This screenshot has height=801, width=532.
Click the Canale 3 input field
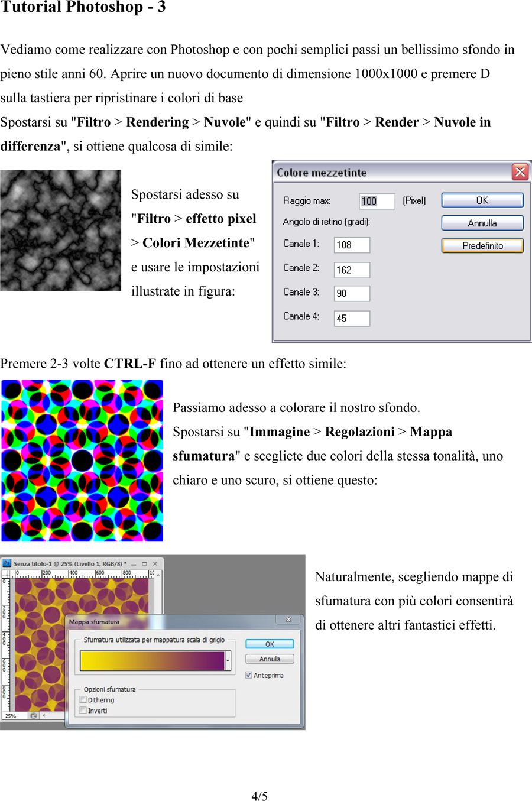(352, 293)
